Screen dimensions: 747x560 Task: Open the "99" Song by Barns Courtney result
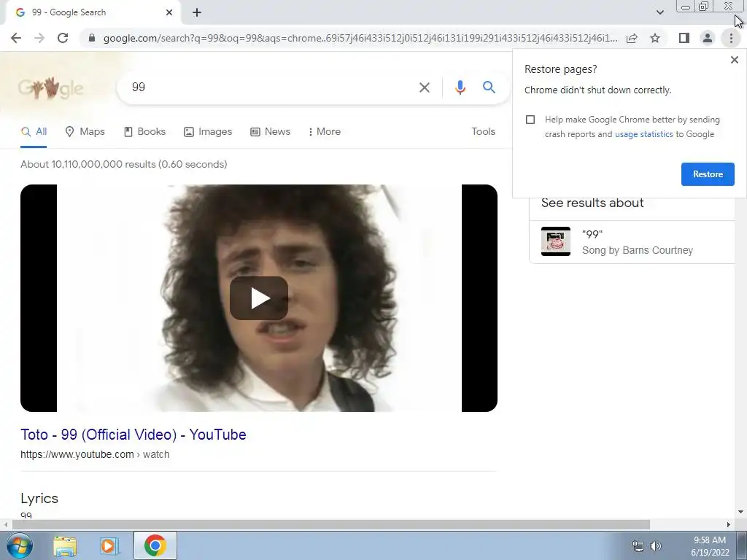632,242
